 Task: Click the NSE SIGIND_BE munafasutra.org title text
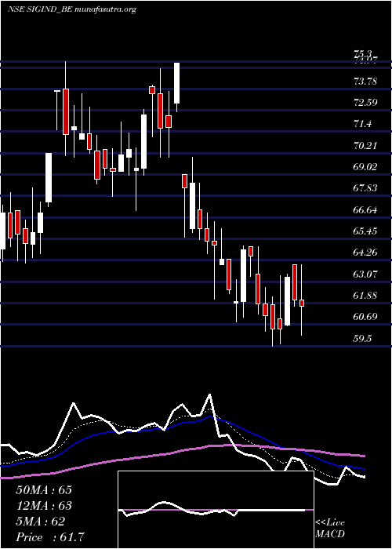tap(72, 9)
